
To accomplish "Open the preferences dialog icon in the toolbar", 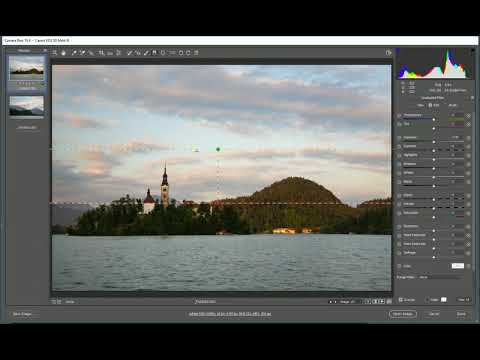I will [172, 53].
